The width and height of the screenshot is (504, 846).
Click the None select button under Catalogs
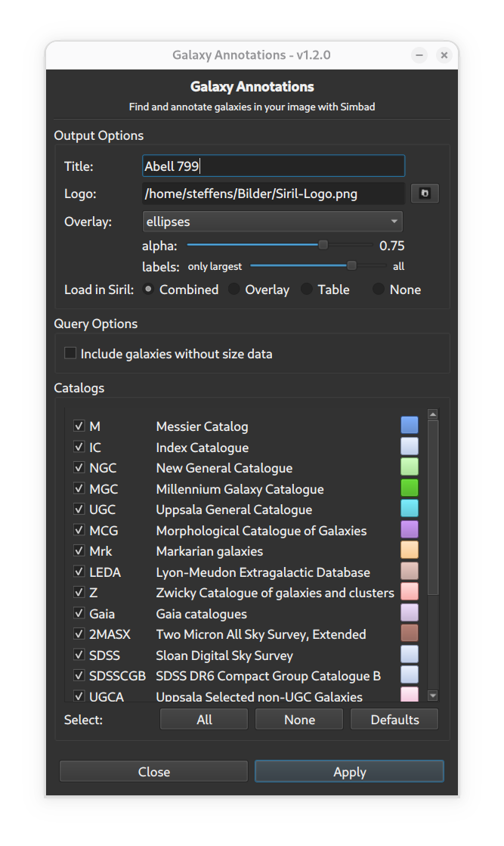point(299,719)
